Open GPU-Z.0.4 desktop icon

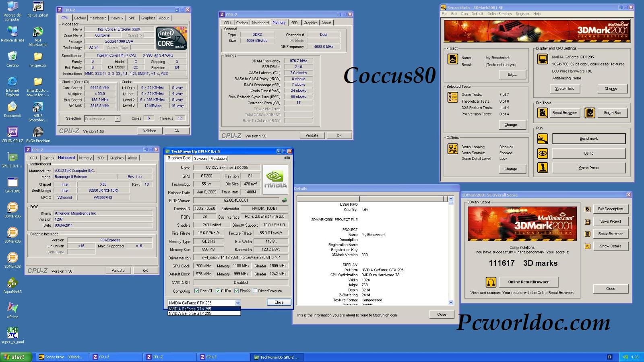(12, 160)
